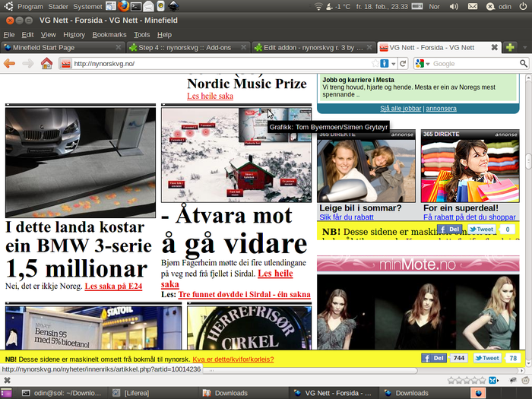
Task: Close the Step 4 nynorskvg Add-ons tab
Action: point(244,47)
